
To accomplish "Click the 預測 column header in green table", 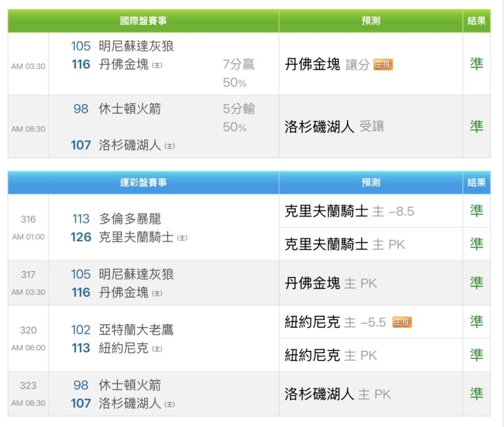I will (371, 21).
